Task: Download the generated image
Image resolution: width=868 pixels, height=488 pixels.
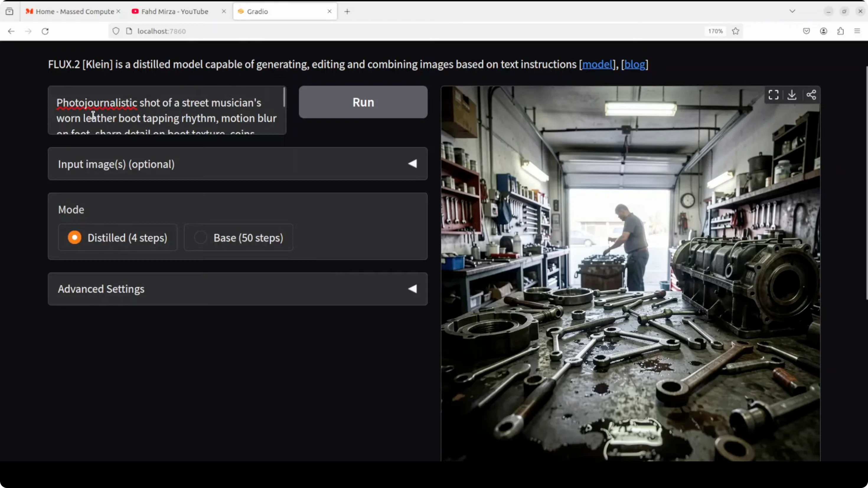Action: pos(792,95)
